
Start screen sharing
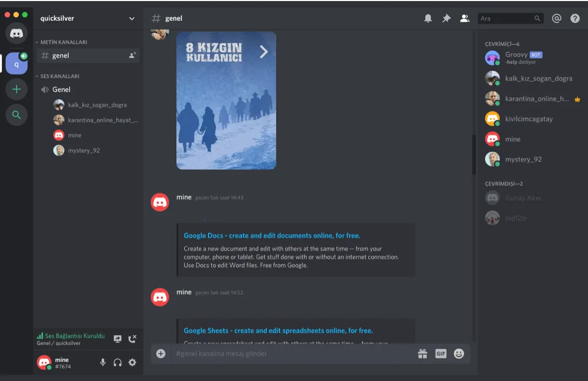point(117,338)
